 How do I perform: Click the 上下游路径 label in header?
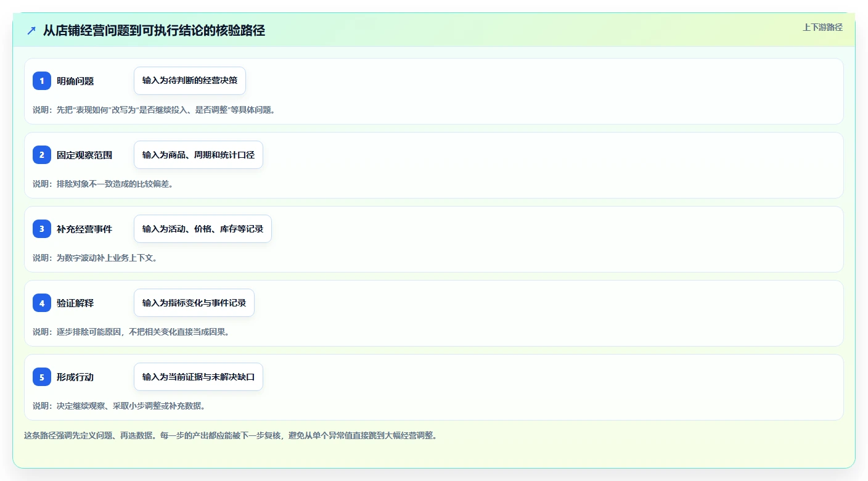[822, 27]
